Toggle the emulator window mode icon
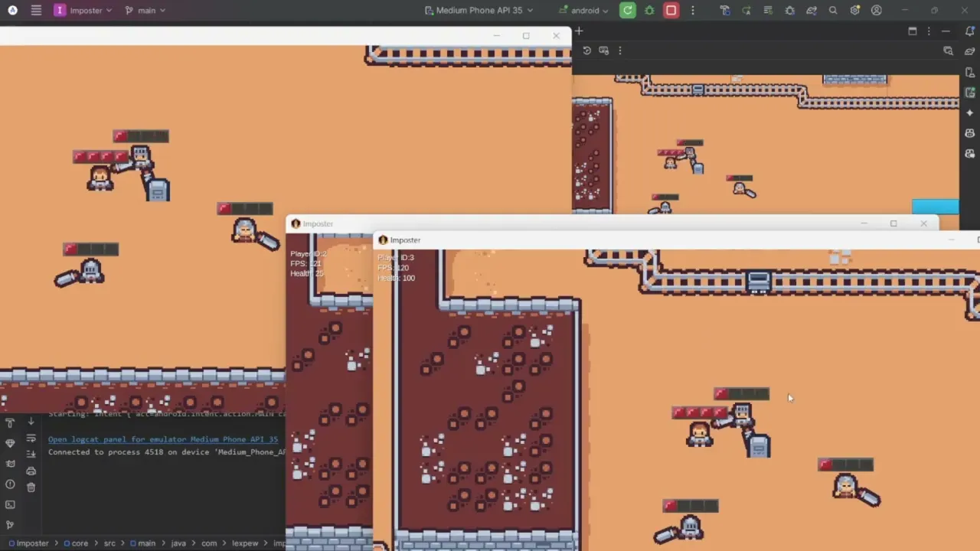The height and width of the screenshot is (551, 980). pos(912,31)
